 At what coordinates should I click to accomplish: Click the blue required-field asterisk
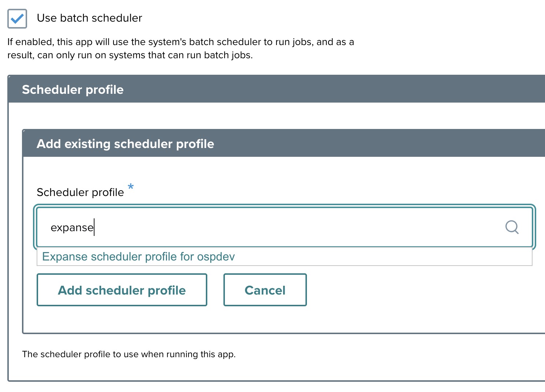[x=131, y=187]
